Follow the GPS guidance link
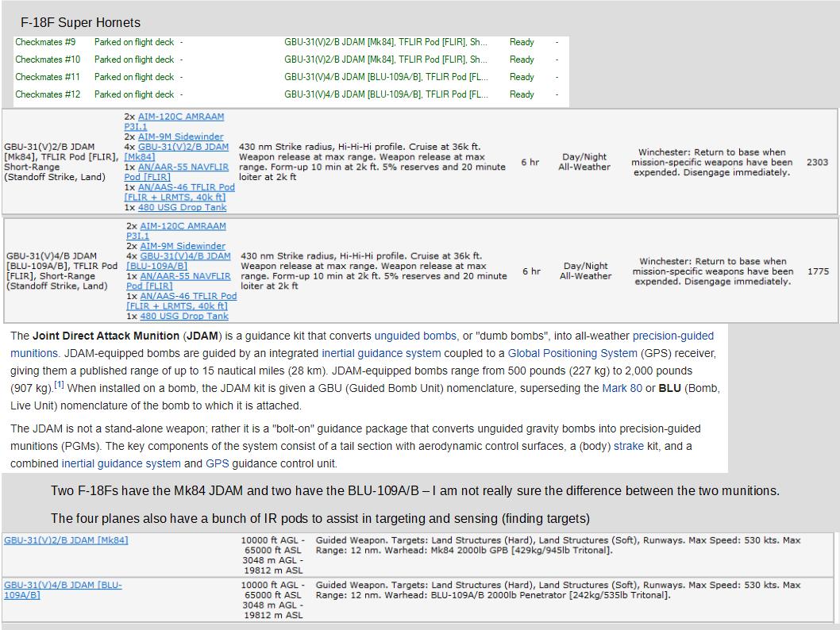This screenshot has width=840, height=630. click(217, 463)
